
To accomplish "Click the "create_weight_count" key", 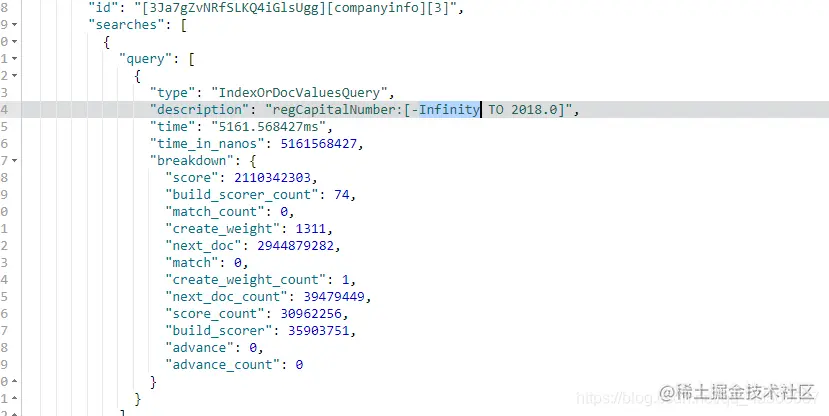I will [246, 279].
